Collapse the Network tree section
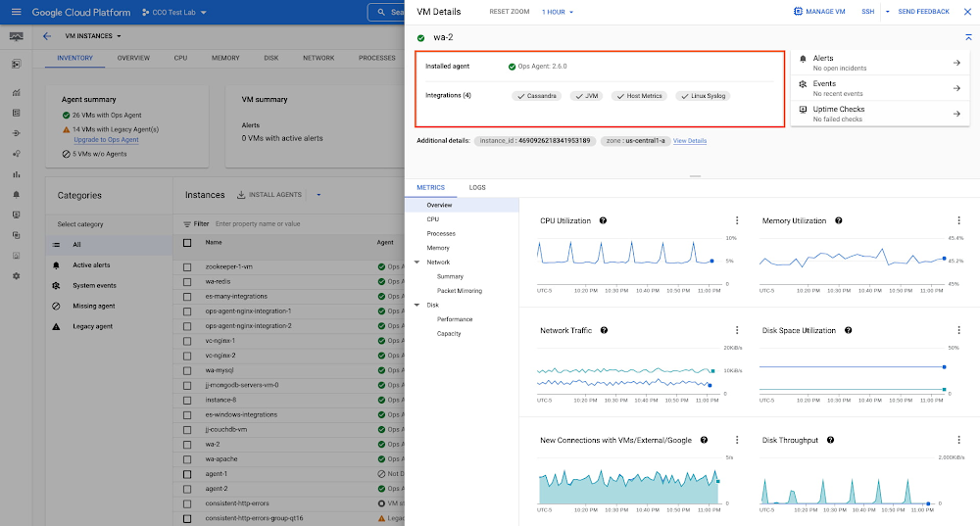The height and width of the screenshot is (526, 980). [x=417, y=263]
